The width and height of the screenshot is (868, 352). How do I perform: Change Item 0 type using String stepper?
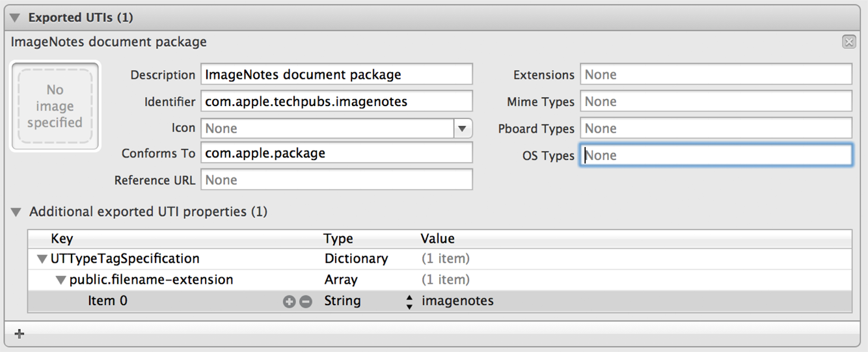tap(409, 301)
